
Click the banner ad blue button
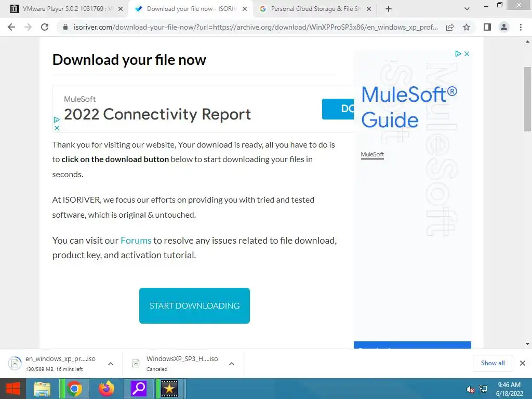338,109
